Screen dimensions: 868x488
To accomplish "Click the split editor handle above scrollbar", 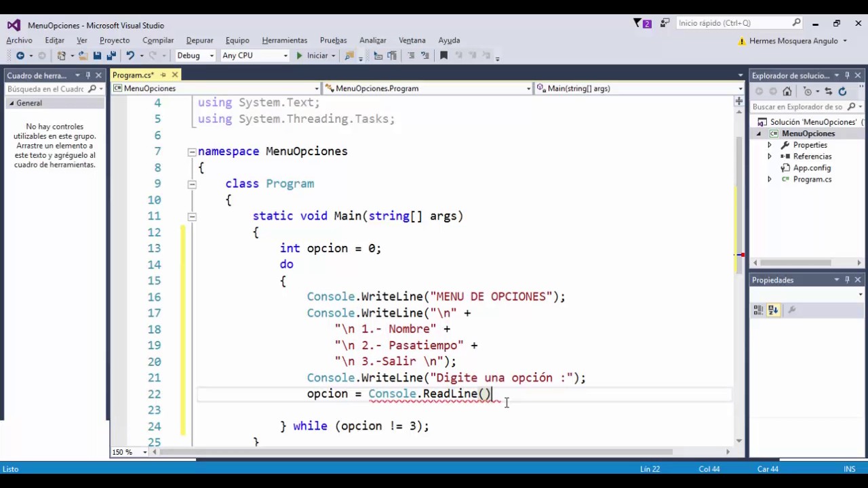I will [738, 101].
